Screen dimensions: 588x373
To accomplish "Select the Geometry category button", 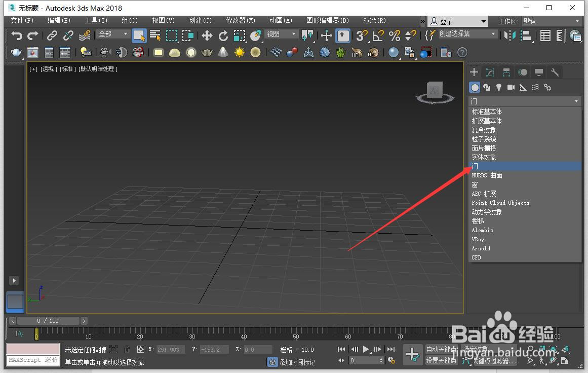I will [x=475, y=88].
